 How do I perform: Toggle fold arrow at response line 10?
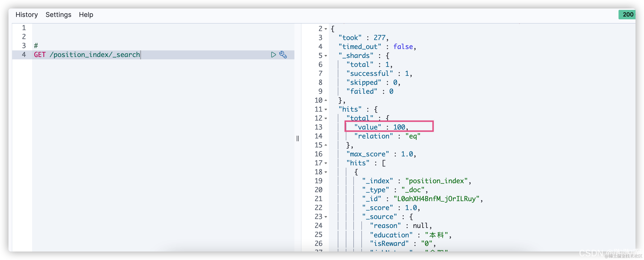326,100
